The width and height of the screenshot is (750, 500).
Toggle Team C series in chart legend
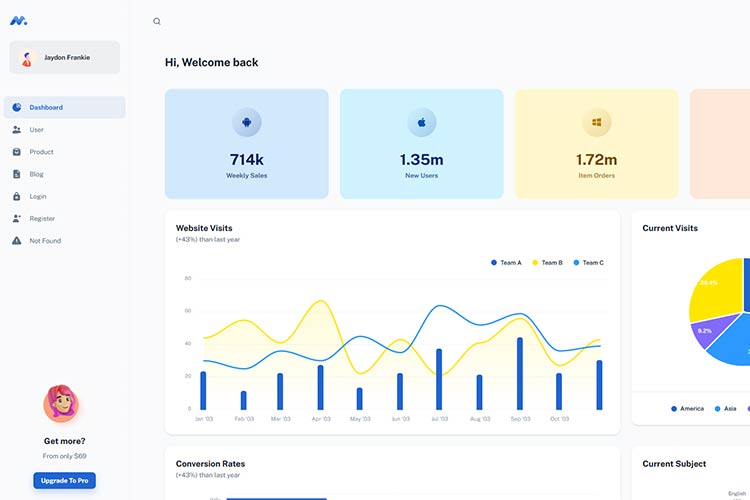(588, 263)
